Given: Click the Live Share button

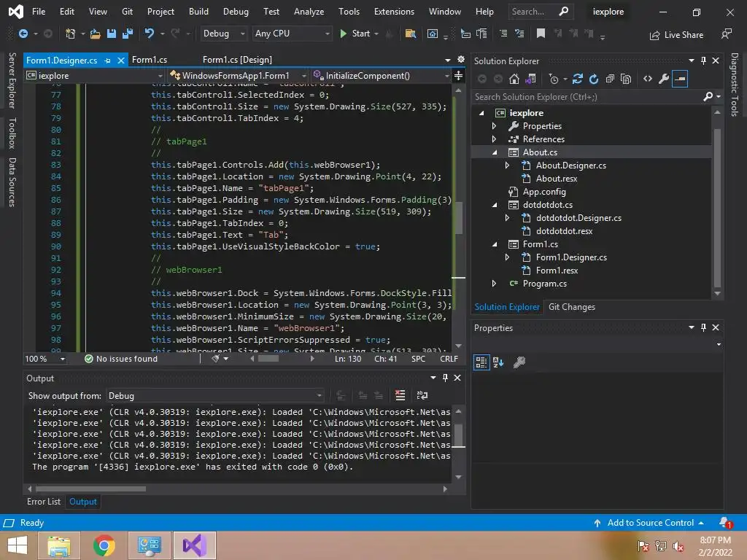Looking at the screenshot, I should tap(676, 34).
